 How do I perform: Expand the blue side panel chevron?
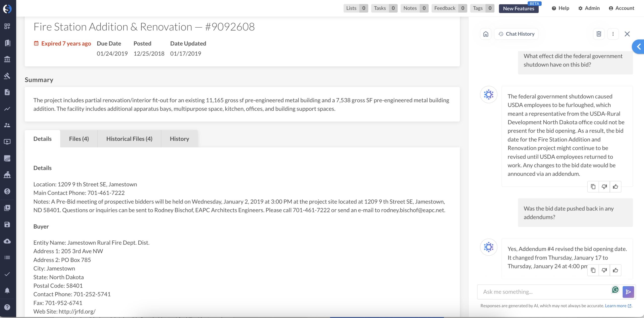coord(638,47)
